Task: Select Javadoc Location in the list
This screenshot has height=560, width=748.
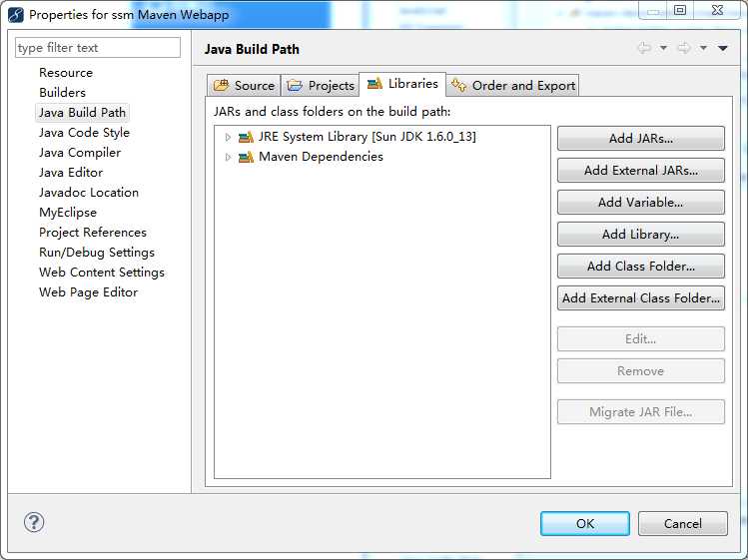Action: (x=89, y=193)
